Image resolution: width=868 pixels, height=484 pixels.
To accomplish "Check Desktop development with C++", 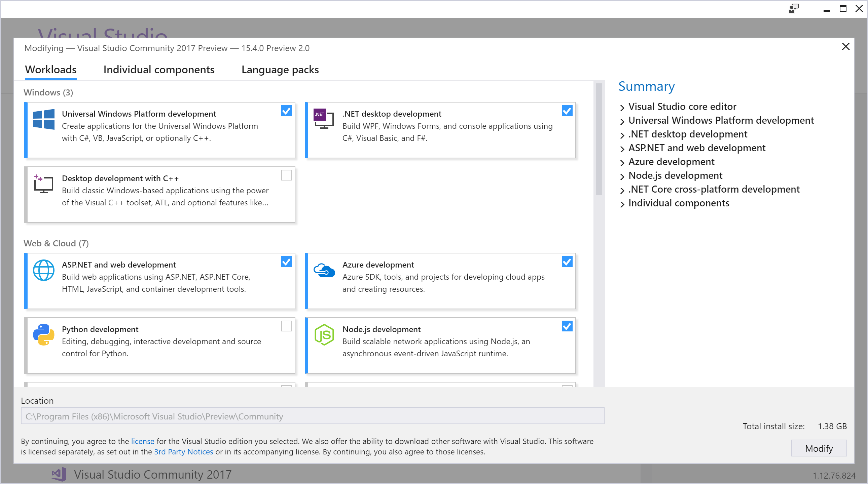I will click(x=286, y=175).
